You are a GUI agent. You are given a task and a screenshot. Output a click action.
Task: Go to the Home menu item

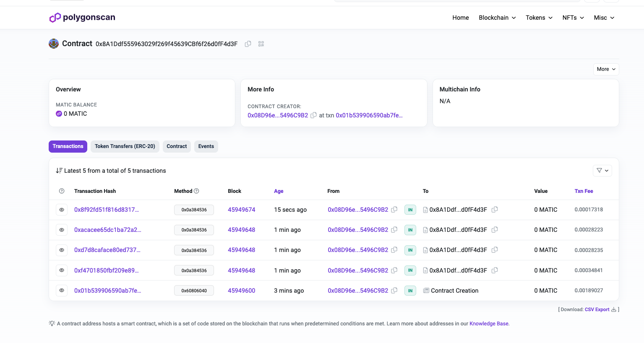coord(461,18)
